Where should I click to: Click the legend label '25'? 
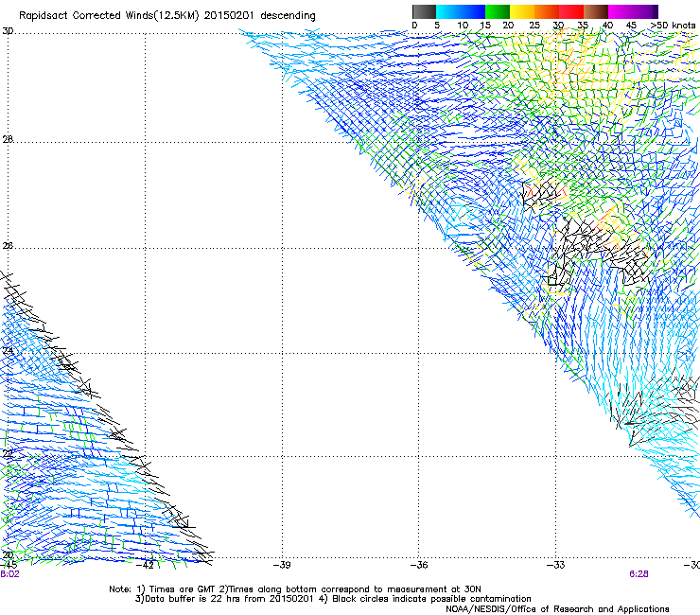click(534, 26)
